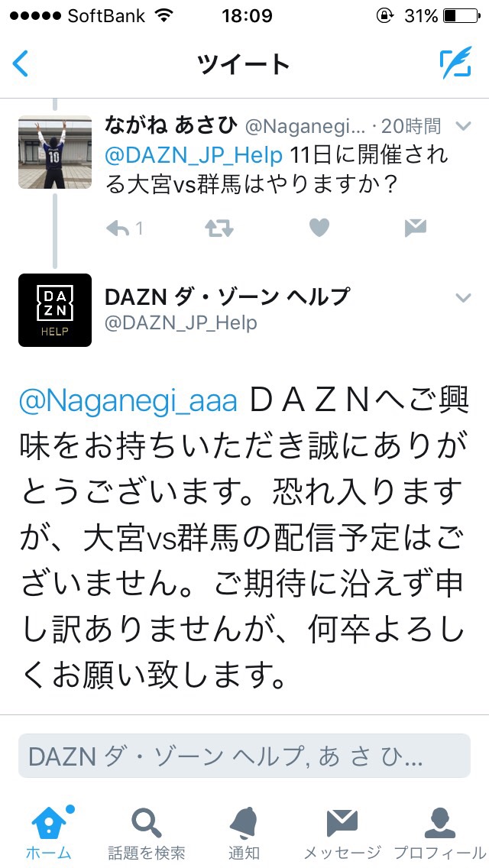Open the @Naganegi_aaa mention link
Screen dimensions: 489x868
coord(128,403)
